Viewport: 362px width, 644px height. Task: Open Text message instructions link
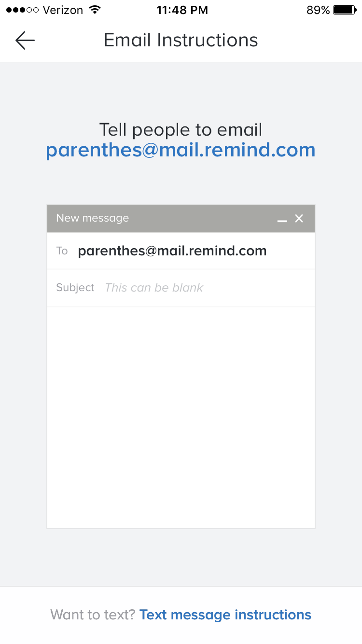(x=225, y=615)
